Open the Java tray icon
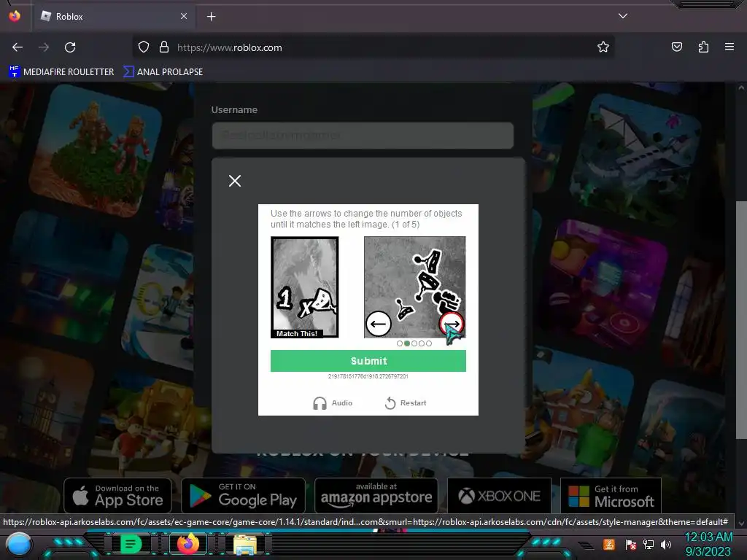747x560 pixels. 609,544
